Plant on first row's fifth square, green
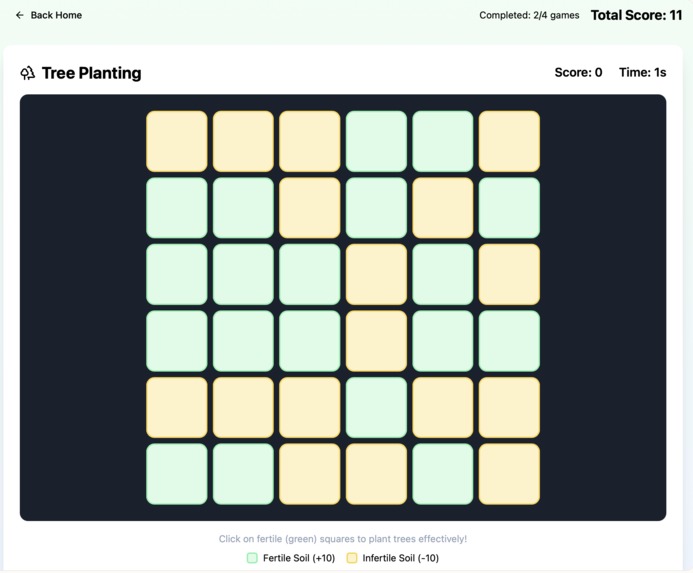The image size is (693, 573). coord(443,141)
